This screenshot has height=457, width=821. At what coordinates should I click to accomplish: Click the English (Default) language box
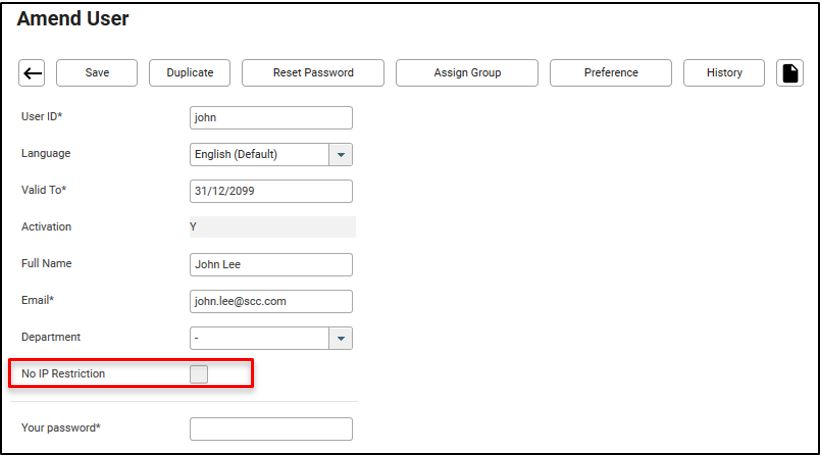coord(259,155)
